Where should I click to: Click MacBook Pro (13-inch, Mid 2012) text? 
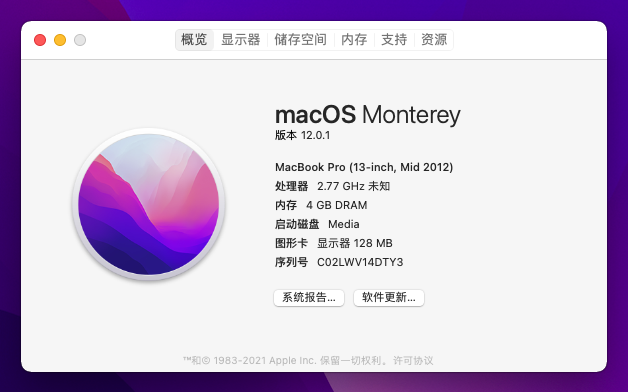click(364, 167)
